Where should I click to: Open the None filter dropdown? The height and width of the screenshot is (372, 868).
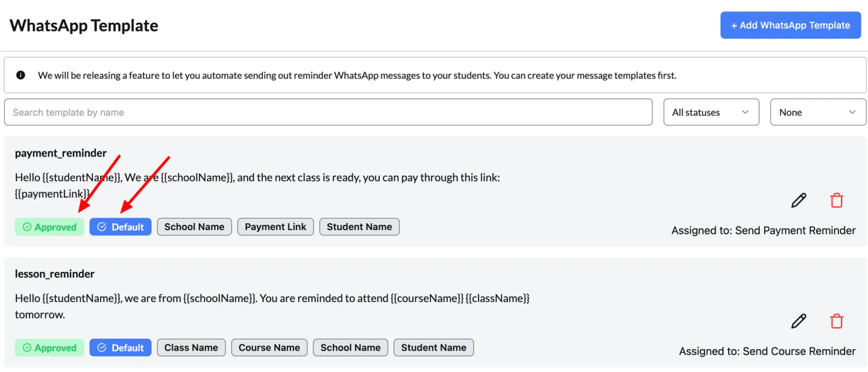tap(818, 112)
